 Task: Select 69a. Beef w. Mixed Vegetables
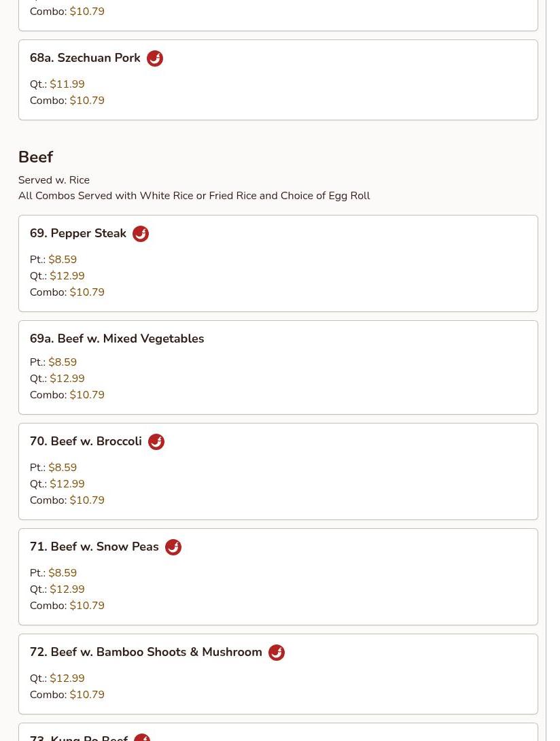(x=117, y=339)
